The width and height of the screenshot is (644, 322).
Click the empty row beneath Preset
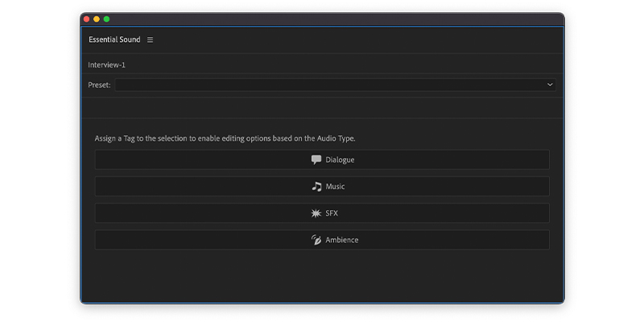pyautogui.click(x=322, y=108)
